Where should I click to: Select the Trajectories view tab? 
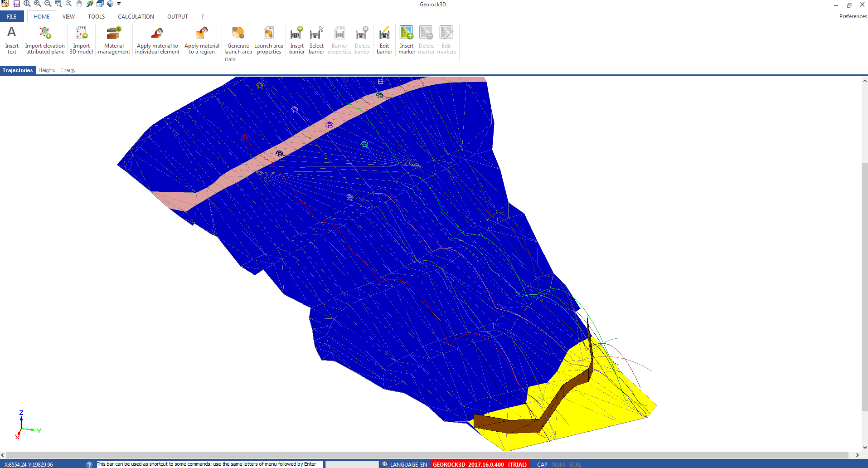pos(18,70)
